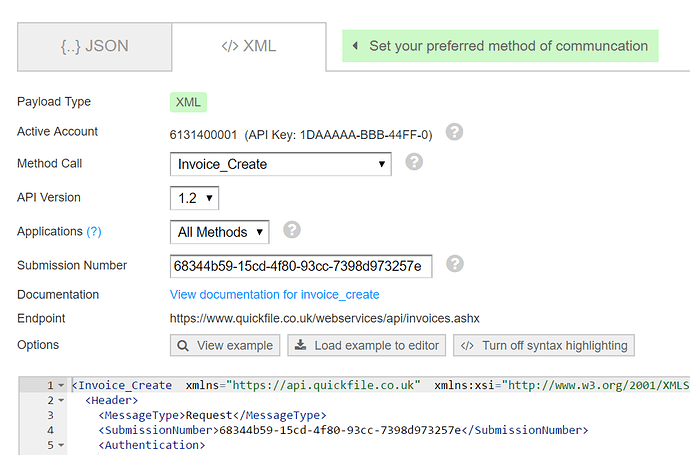Open View documentation for invoice_create link
This screenshot has width=690, height=455.
[274, 295]
